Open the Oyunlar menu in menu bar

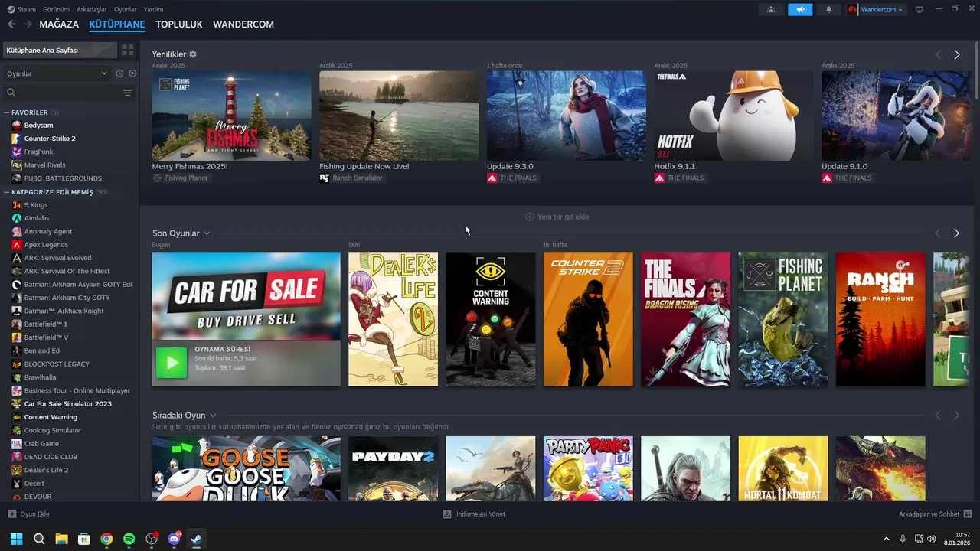(126, 9)
